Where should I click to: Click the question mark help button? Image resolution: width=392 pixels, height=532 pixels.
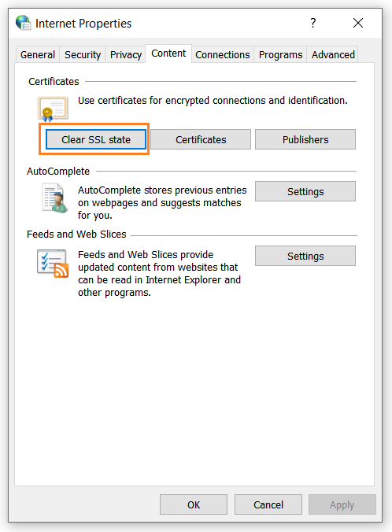pos(313,23)
